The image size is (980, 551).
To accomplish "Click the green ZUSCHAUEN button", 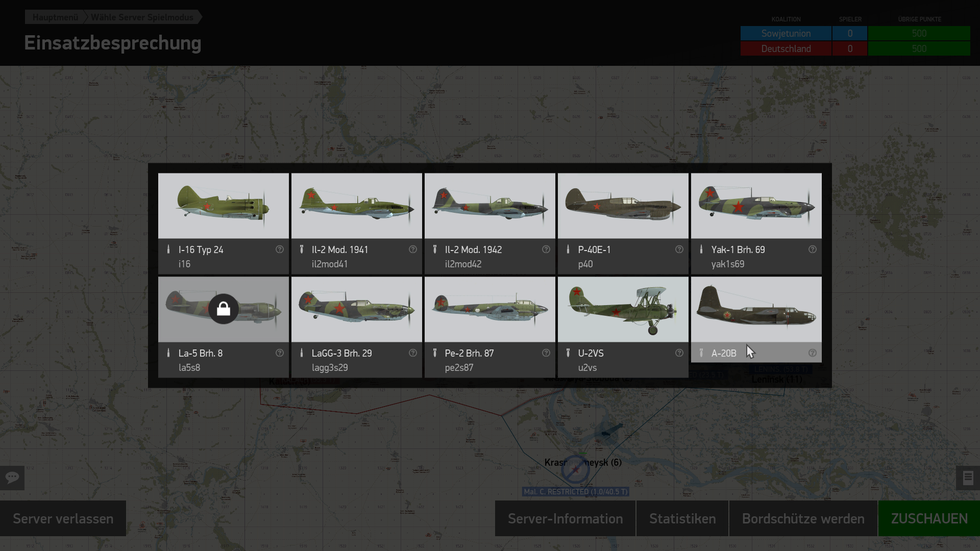I will (929, 518).
